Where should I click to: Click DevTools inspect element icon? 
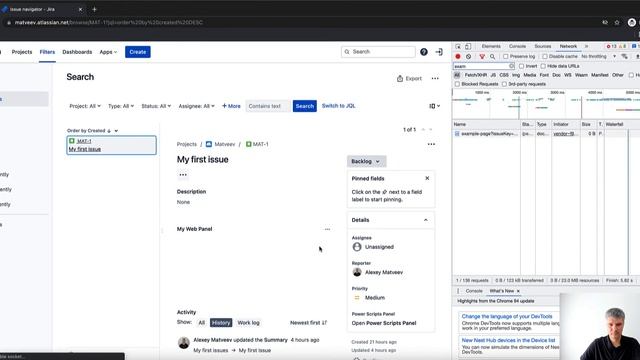tap(458, 47)
